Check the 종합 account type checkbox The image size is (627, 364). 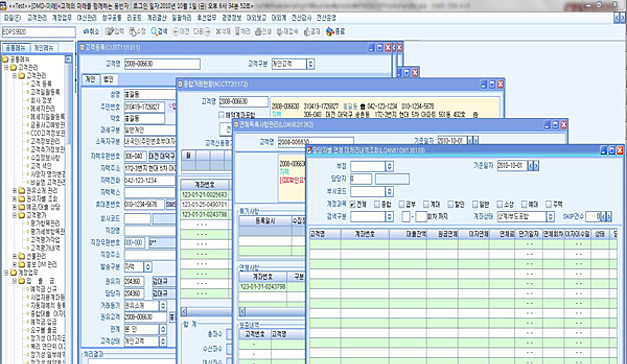pos(377,204)
